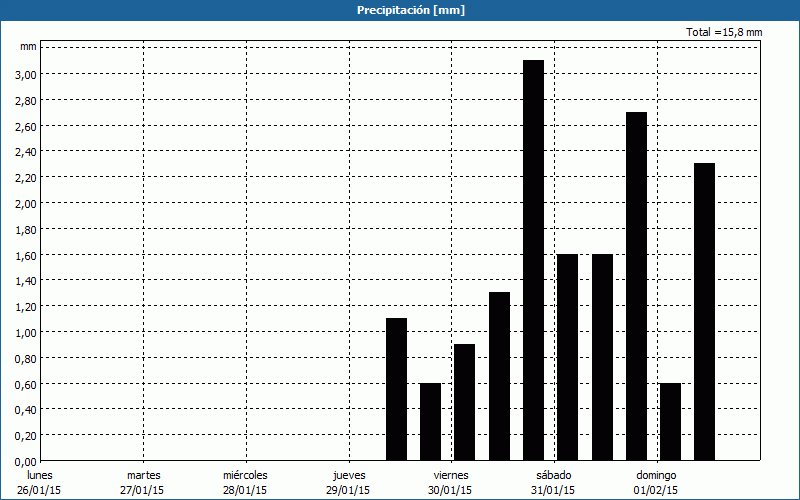This screenshot has height=500, width=800.
Task: Click the 0,60 mm bar on domingo
Action: (670, 421)
